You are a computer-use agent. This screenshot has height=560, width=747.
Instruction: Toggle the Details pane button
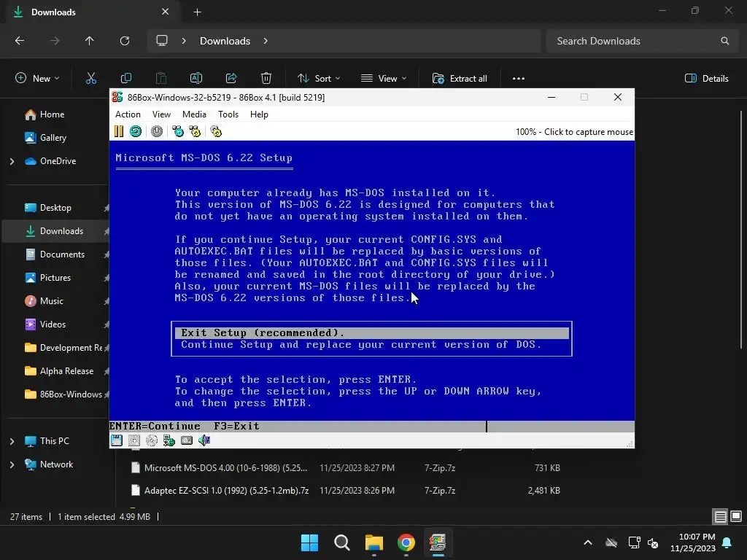706,79
